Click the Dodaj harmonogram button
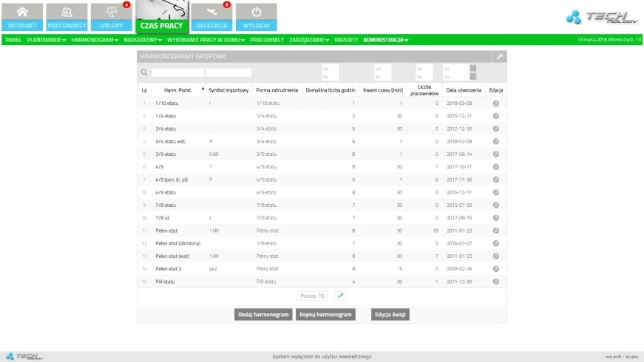The width and height of the screenshot is (644, 362). [x=262, y=314]
